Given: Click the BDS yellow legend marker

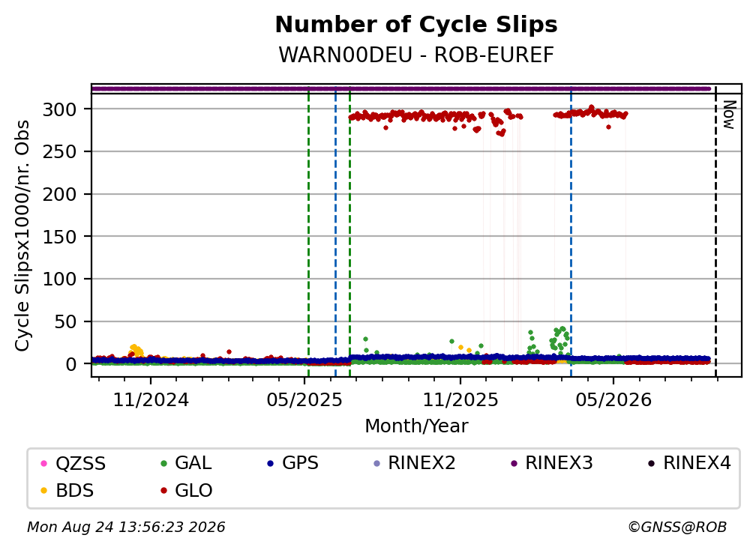Looking at the screenshot, I should 43,491.
